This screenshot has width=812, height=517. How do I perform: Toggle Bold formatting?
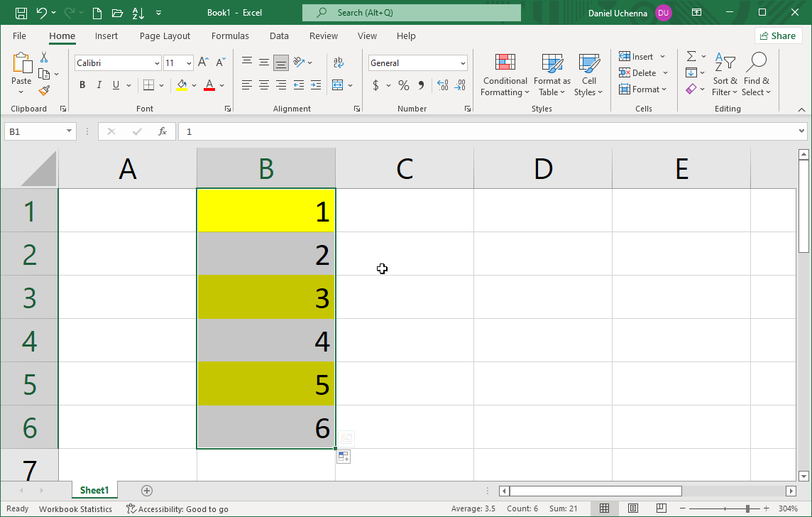pos(82,85)
